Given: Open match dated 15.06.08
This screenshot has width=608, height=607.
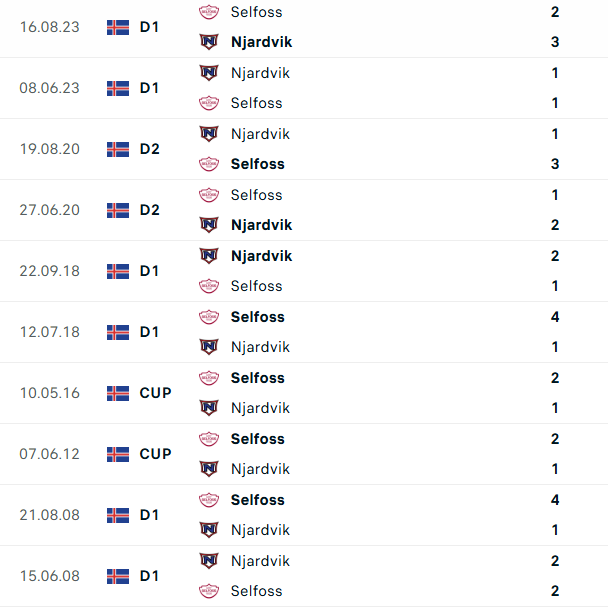Looking at the screenshot, I should (50, 576).
